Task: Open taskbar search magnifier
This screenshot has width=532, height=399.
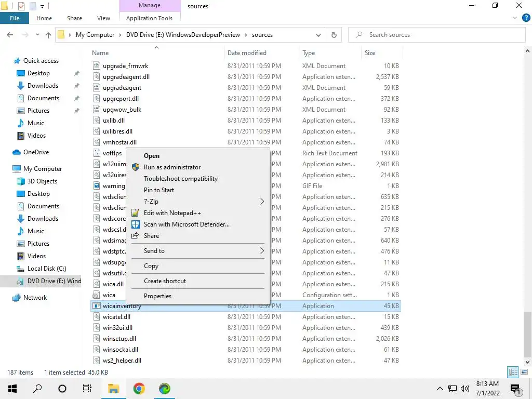Action: (x=37, y=389)
